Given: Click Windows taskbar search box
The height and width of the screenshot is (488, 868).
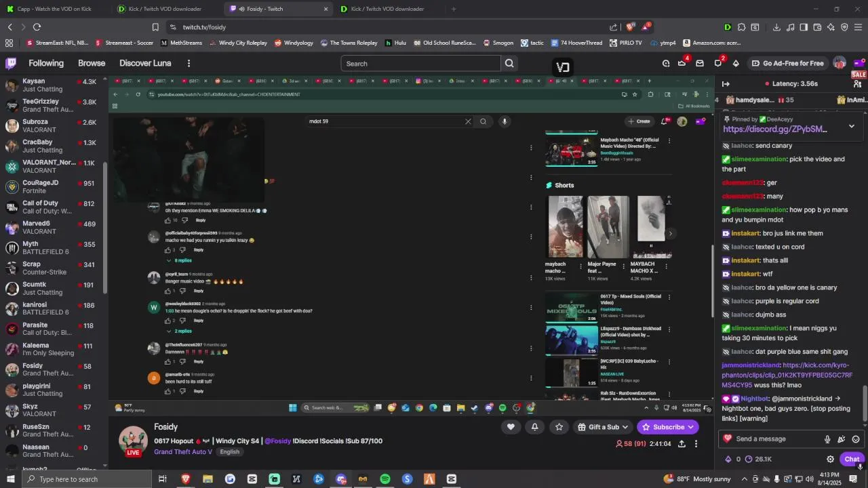Looking at the screenshot, I should [x=87, y=479].
